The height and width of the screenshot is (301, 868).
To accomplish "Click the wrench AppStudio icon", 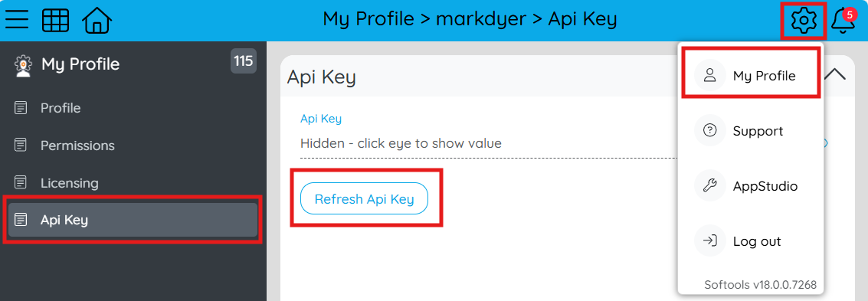I will coord(709,185).
